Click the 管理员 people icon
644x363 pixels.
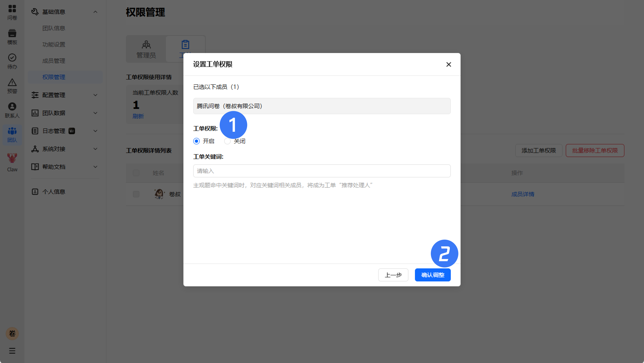tap(146, 44)
